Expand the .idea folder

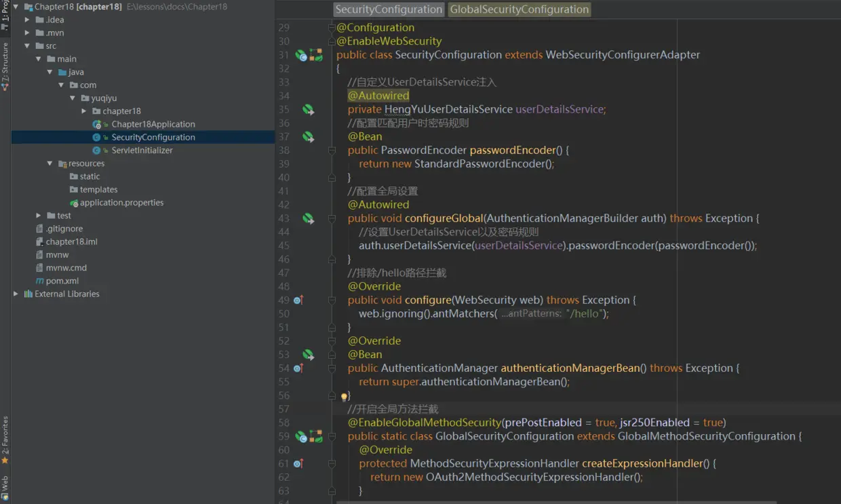tap(27, 20)
